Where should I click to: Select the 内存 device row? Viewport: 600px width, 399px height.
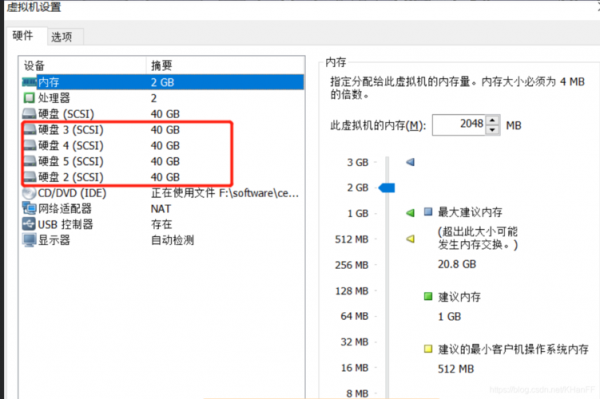163,82
